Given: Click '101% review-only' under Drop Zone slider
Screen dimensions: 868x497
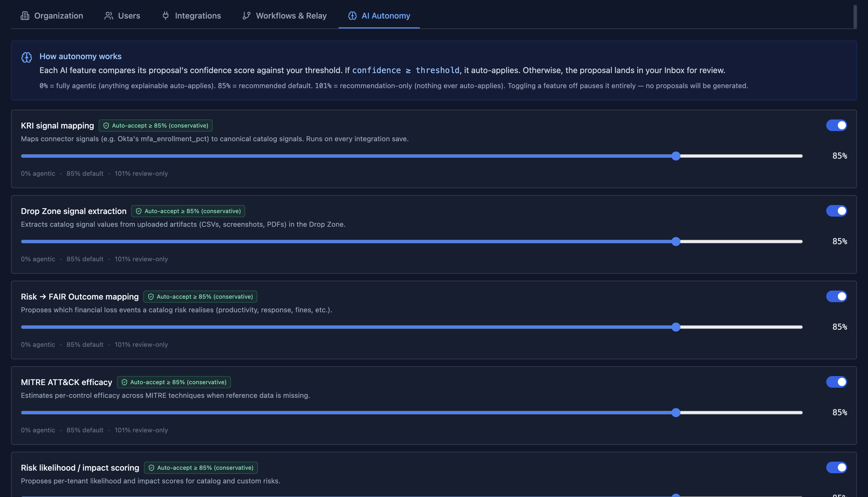Looking at the screenshot, I should pos(141,259).
